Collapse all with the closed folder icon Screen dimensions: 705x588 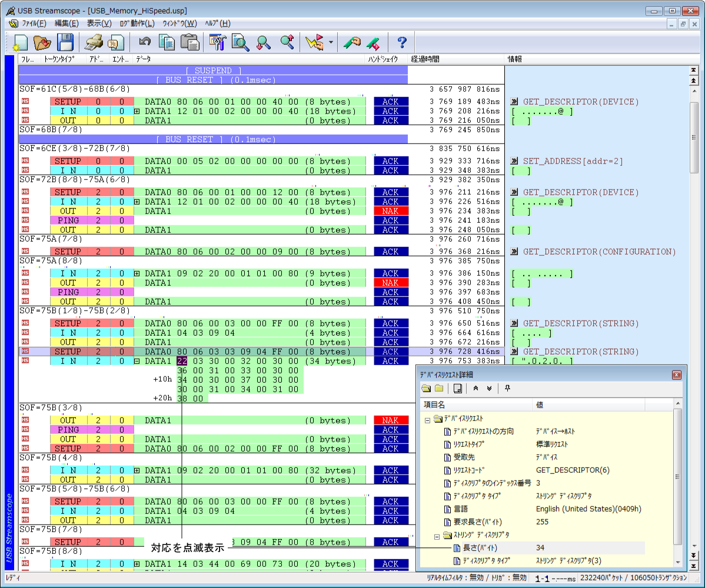pos(439,389)
